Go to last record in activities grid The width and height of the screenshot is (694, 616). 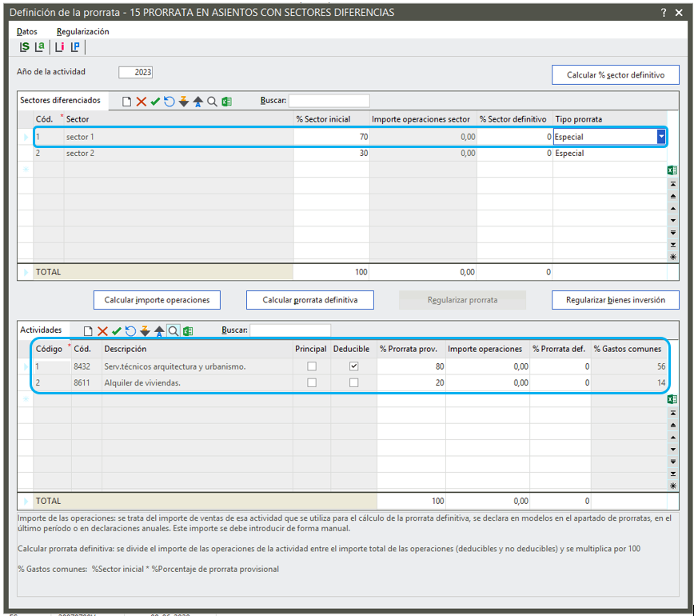click(x=672, y=474)
